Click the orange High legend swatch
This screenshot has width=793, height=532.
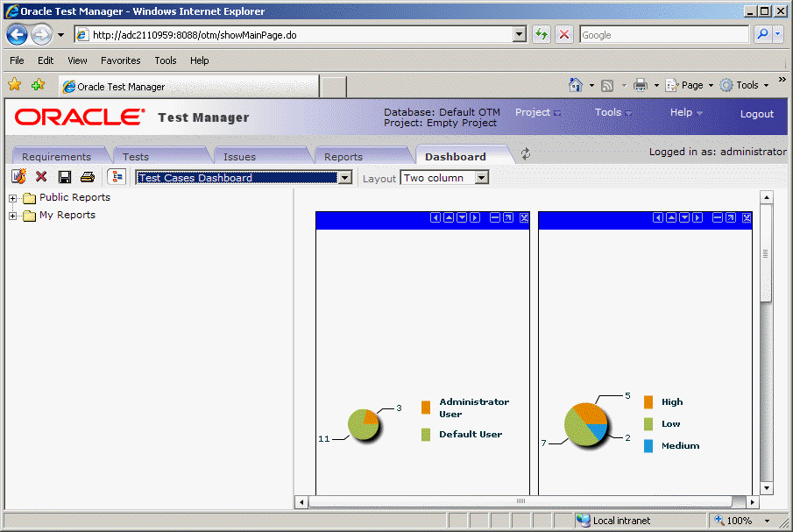click(x=648, y=402)
